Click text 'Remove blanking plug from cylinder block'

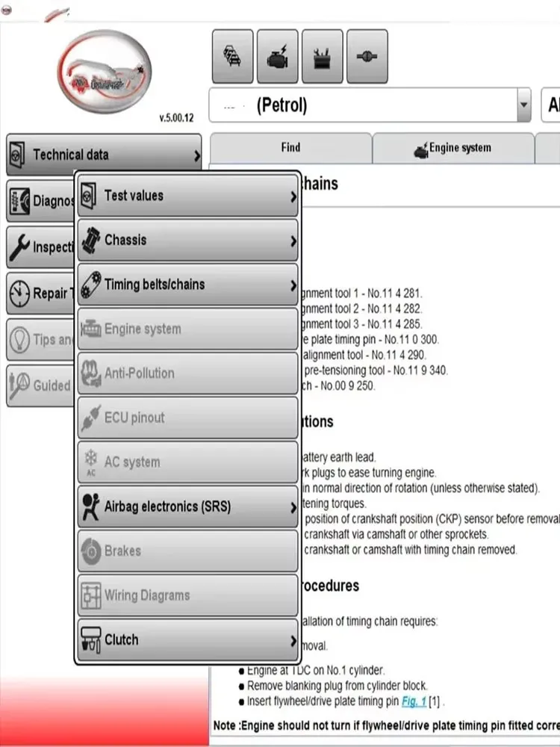[337, 686]
